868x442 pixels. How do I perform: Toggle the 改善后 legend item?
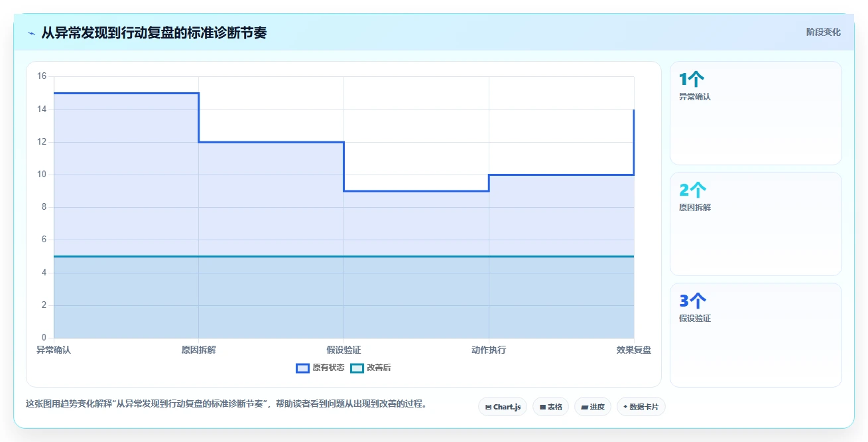(x=371, y=368)
